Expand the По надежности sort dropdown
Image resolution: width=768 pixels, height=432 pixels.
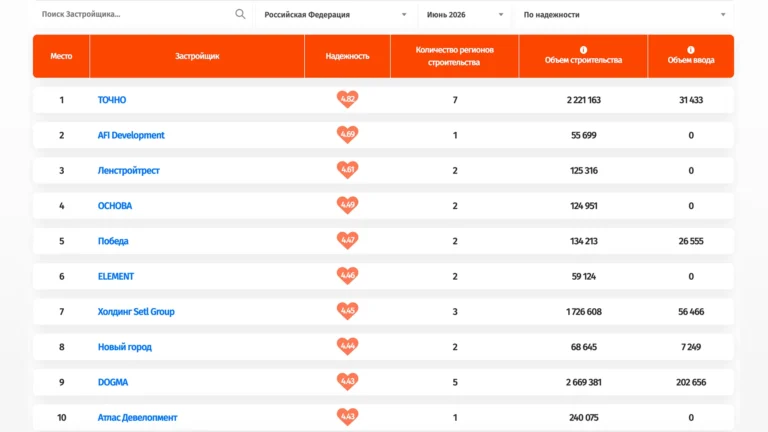(x=624, y=15)
